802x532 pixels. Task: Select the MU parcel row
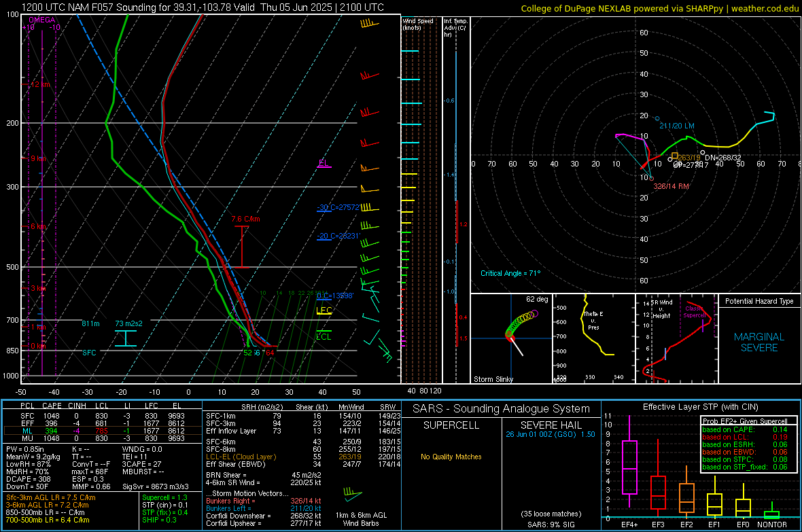pyautogui.click(x=103, y=438)
